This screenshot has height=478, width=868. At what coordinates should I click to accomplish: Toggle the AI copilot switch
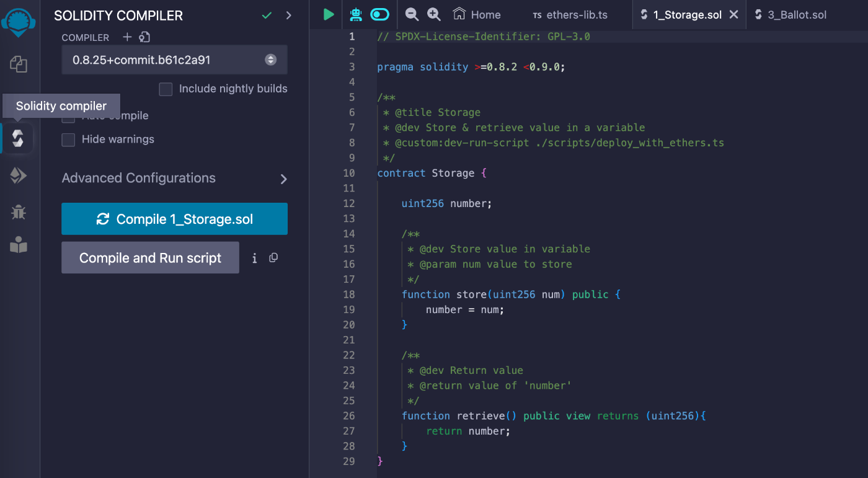(379, 14)
